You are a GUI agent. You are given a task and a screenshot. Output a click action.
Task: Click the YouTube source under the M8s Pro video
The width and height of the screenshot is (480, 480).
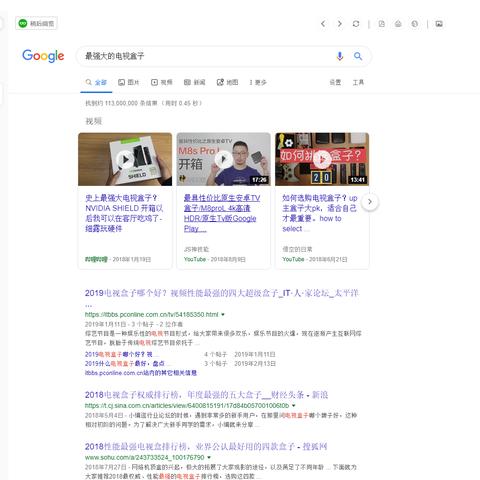click(x=195, y=259)
